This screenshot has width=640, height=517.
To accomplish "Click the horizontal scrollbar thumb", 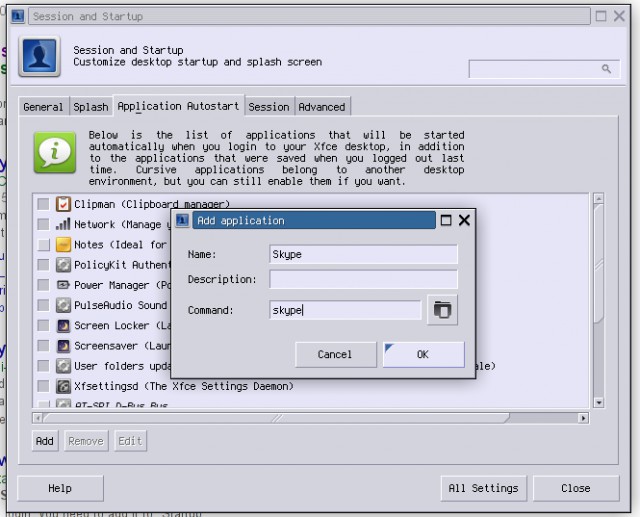I will (276, 418).
